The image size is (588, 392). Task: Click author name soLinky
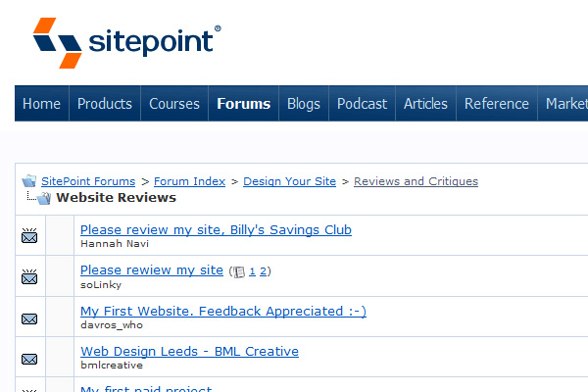coord(101,285)
